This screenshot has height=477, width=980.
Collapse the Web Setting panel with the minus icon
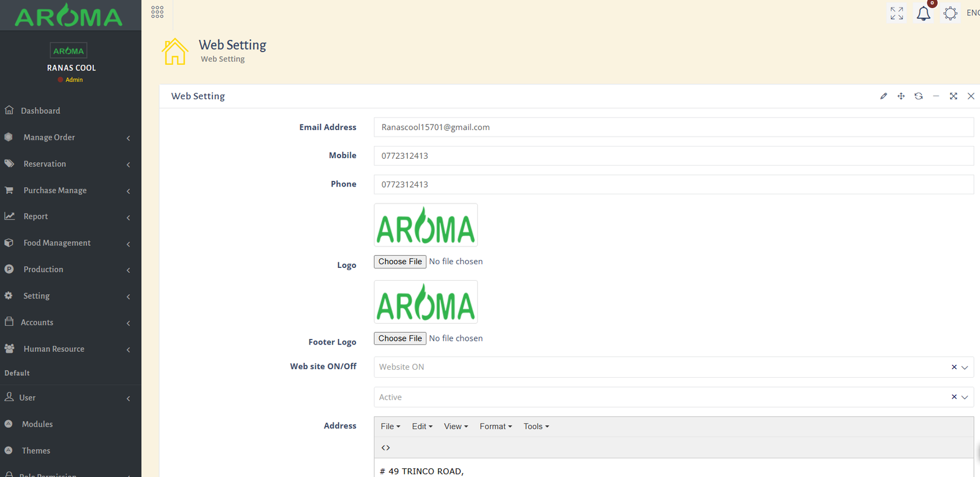tap(936, 96)
